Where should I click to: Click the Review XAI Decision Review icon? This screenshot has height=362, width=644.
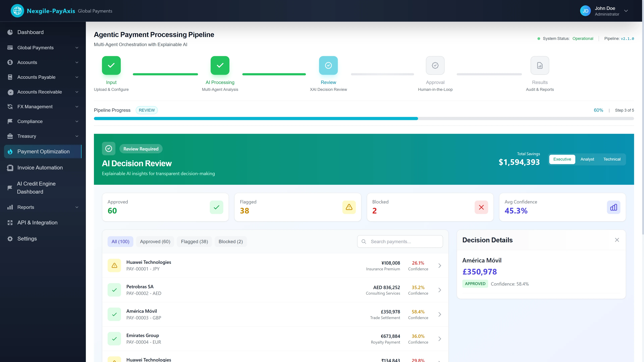coord(328,65)
